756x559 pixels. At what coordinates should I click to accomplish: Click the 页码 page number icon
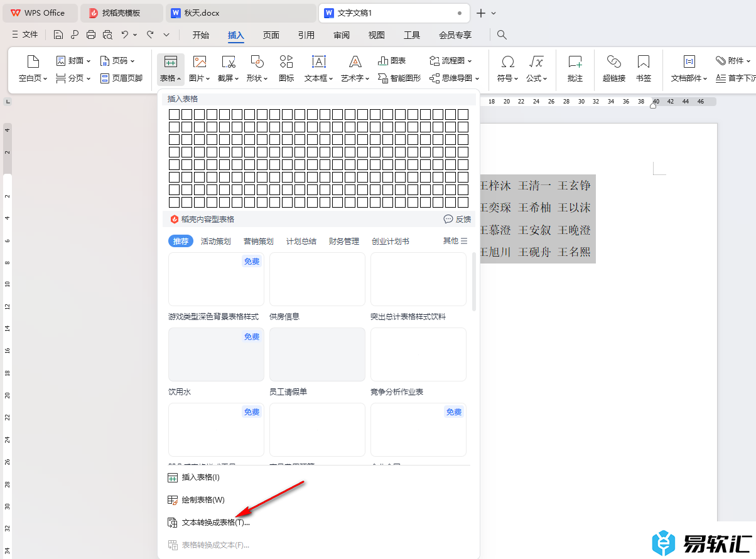click(105, 61)
